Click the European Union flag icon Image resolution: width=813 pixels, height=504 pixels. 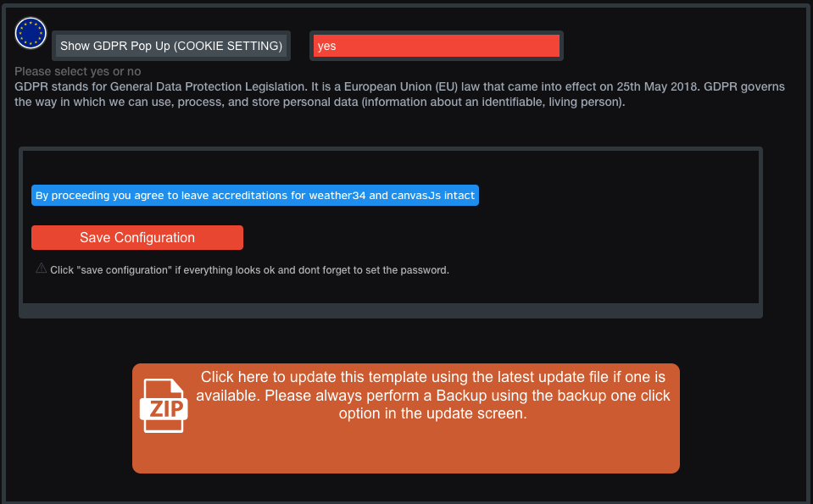[x=31, y=33]
